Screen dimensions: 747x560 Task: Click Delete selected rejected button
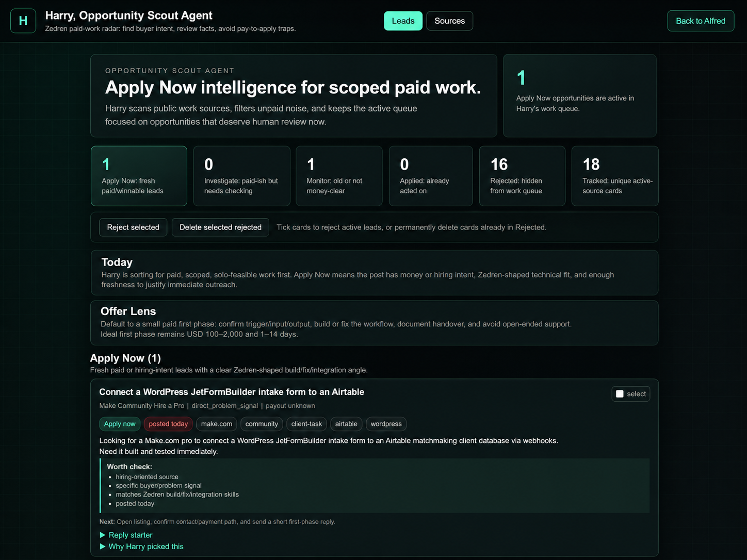[x=220, y=227]
